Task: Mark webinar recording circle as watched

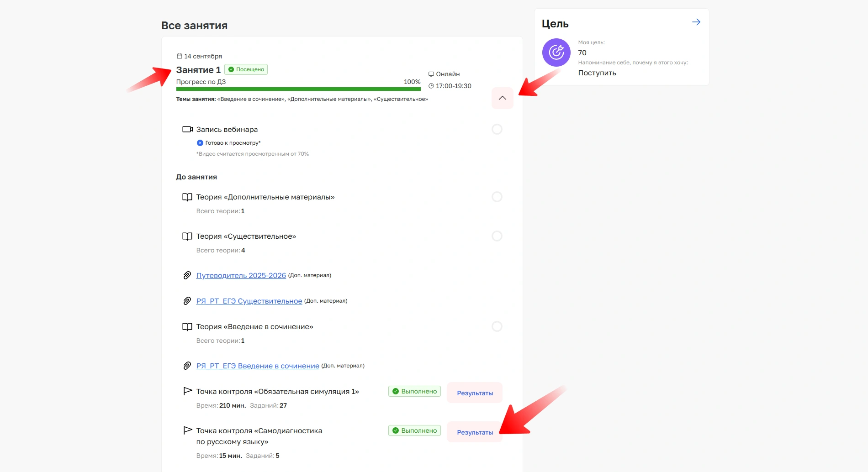Action: pos(497,129)
